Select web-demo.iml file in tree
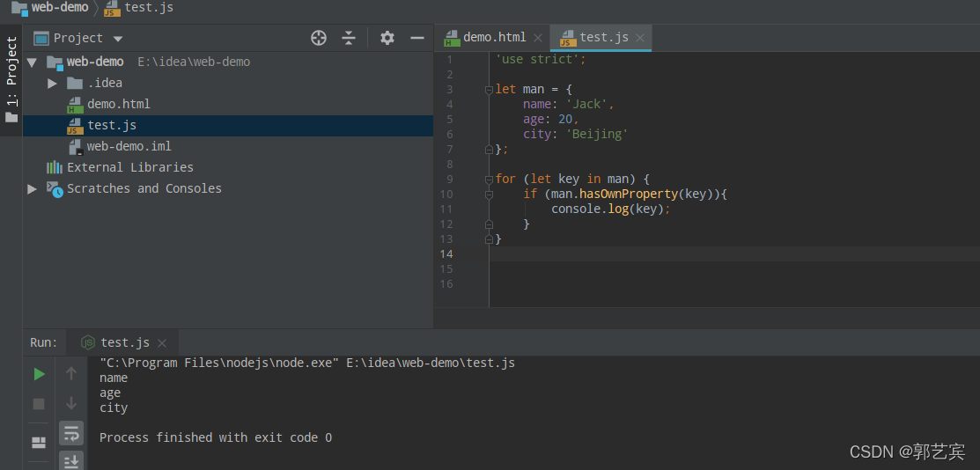 129,146
